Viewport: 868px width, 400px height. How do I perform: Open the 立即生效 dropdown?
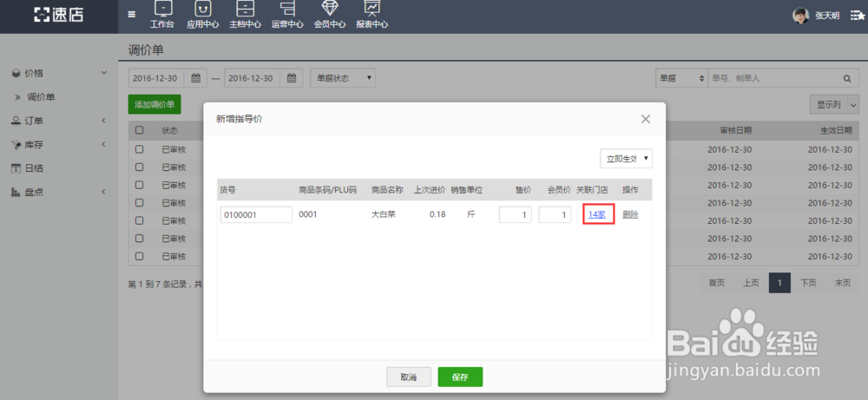(626, 158)
